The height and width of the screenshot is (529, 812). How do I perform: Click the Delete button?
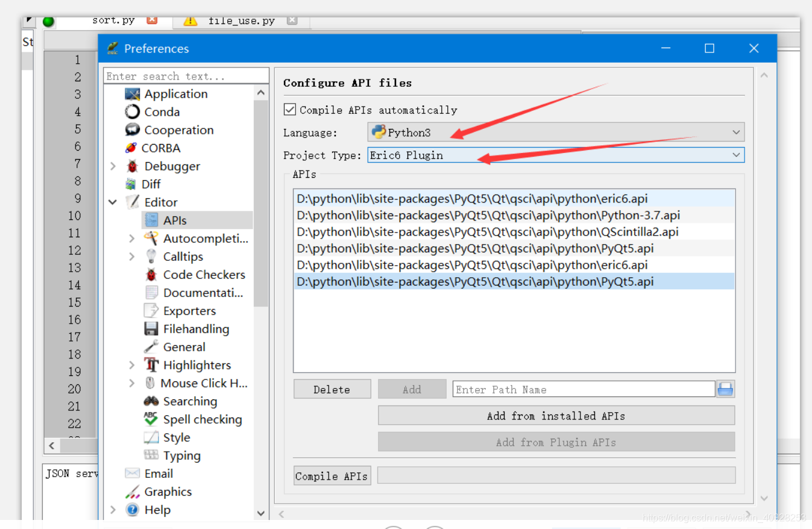(332, 389)
